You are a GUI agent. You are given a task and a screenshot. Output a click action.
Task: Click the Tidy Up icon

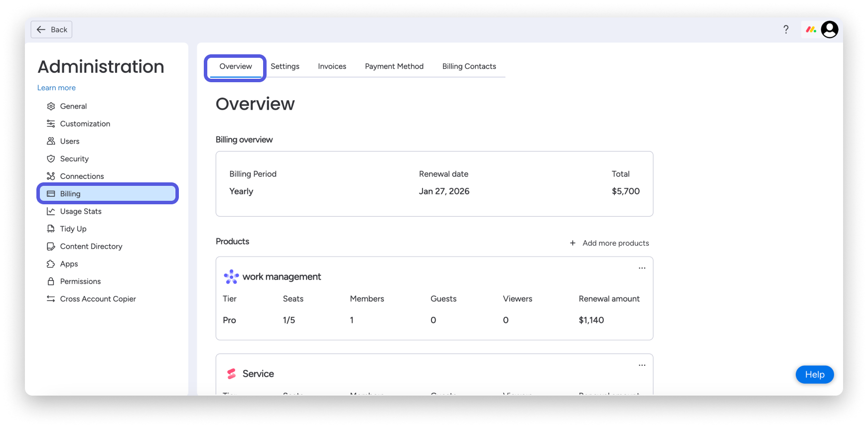(x=51, y=229)
